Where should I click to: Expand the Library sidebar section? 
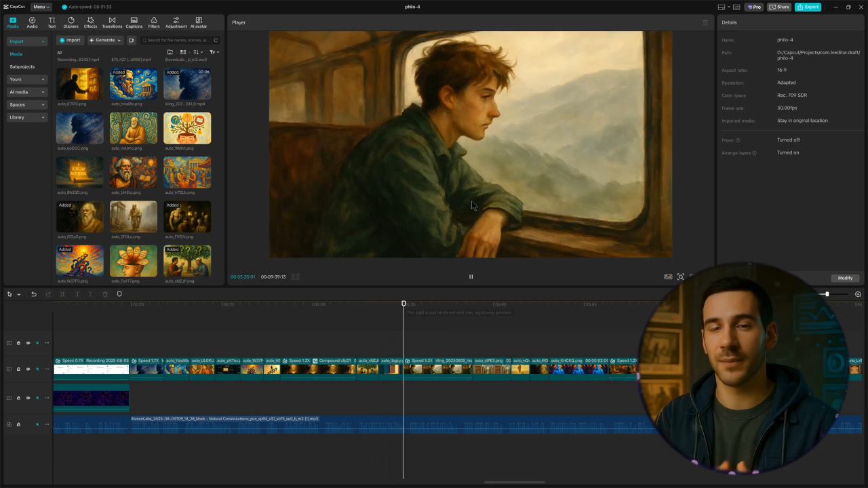tap(27, 117)
